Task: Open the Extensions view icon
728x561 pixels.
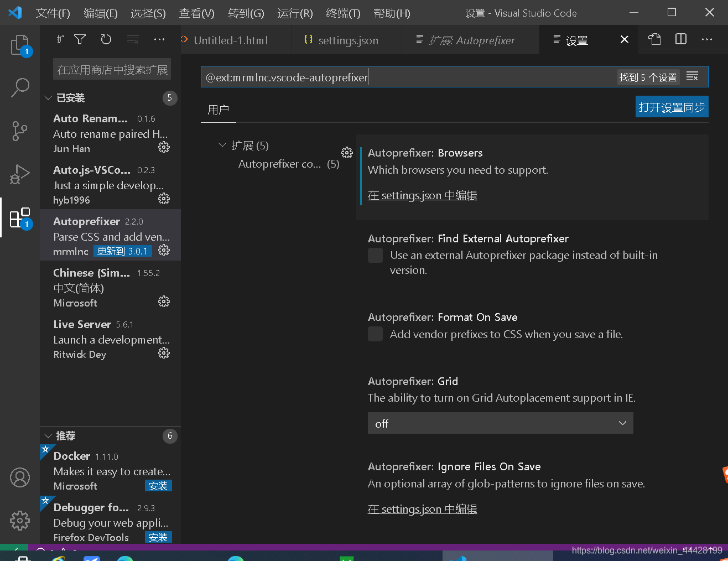Action: 20,217
